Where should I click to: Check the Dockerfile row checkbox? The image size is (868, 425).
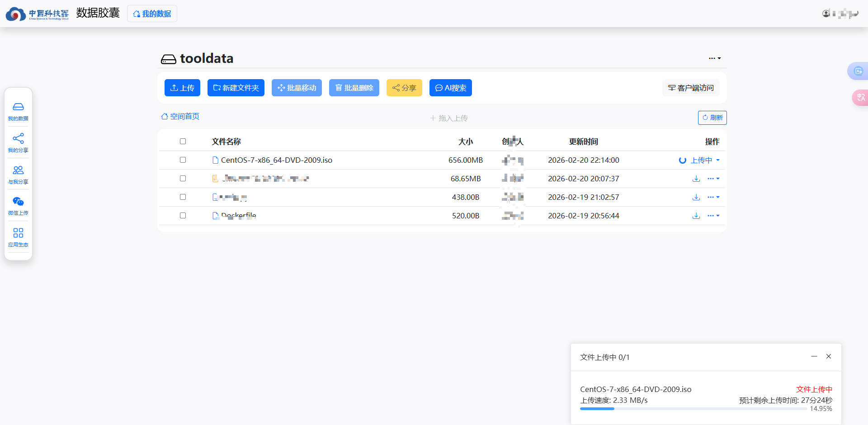[183, 216]
